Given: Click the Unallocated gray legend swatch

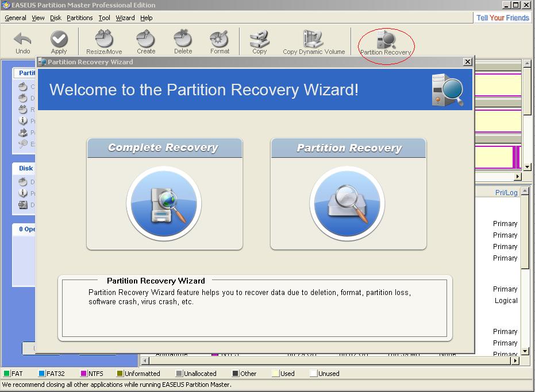Looking at the screenshot, I should point(179,373).
